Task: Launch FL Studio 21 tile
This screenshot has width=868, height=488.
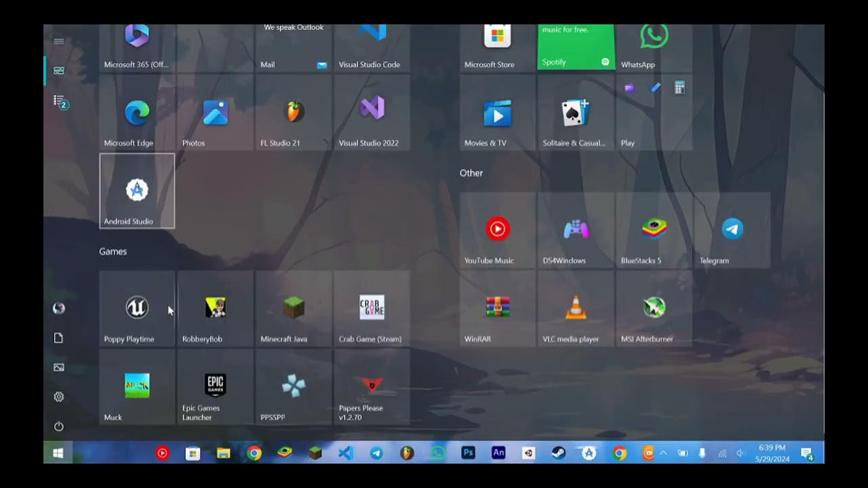Action: pyautogui.click(x=294, y=113)
